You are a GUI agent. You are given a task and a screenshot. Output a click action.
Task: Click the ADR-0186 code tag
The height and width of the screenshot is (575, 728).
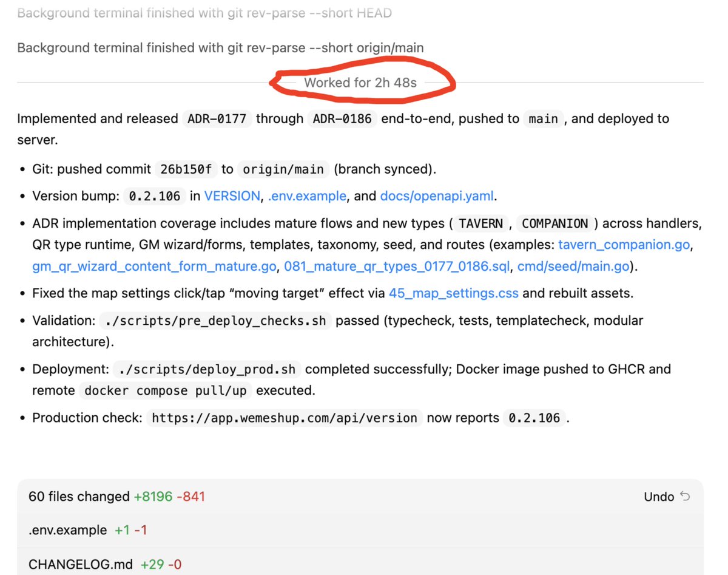(x=342, y=119)
